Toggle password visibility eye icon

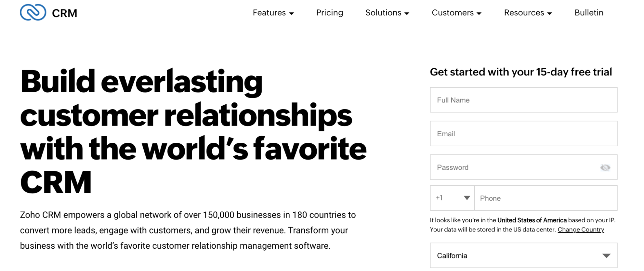pyautogui.click(x=605, y=168)
